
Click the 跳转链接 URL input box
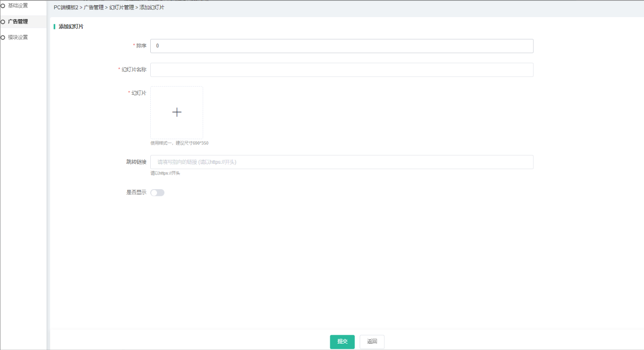[342, 162]
